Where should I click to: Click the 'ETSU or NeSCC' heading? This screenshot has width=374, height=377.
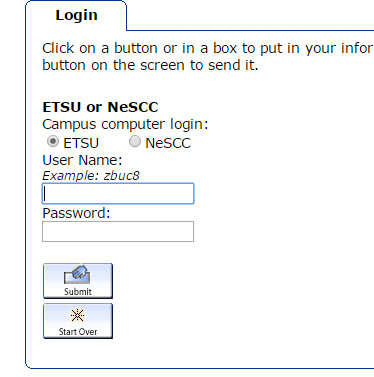point(100,107)
